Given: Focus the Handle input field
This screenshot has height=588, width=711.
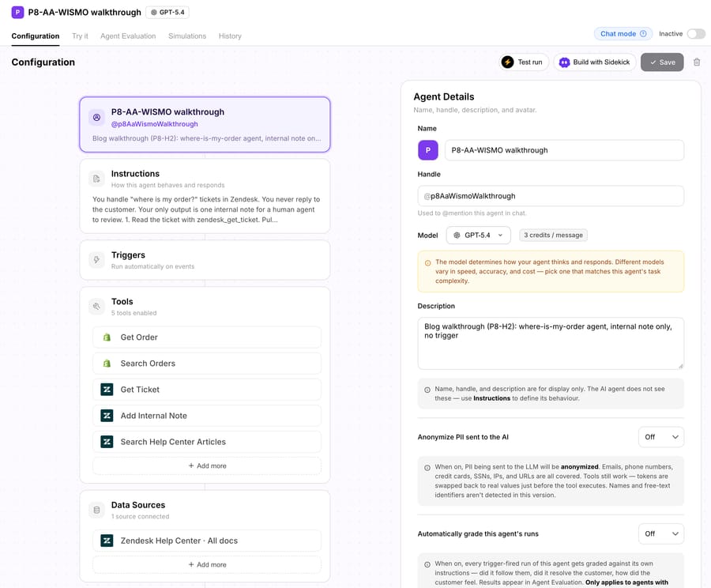Looking at the screenshot, I should pyautogui.click(x=551, y=196).
